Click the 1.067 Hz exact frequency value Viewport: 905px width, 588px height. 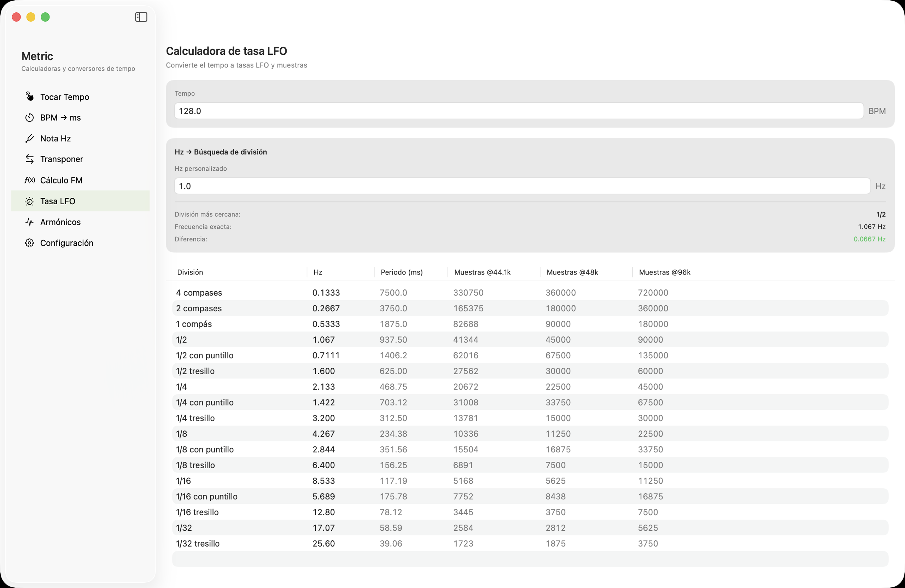tap(871, 227)
